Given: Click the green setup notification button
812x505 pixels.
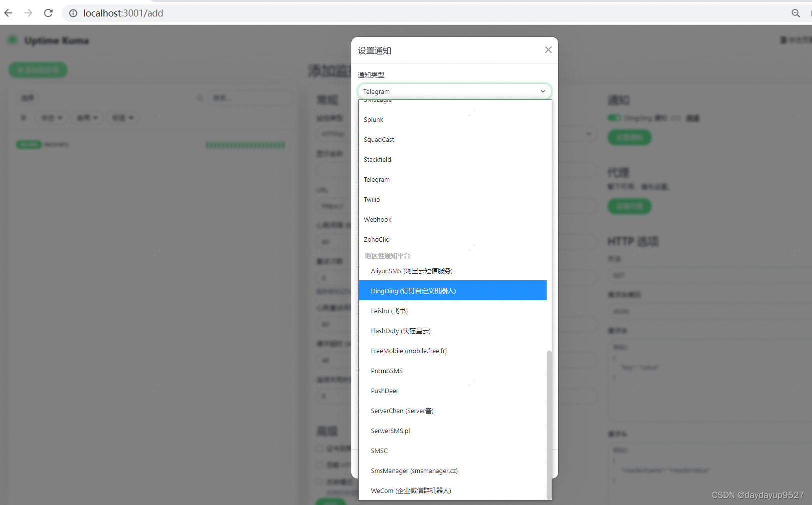Looking at the screenshot, I should click(x=630, y=137).
